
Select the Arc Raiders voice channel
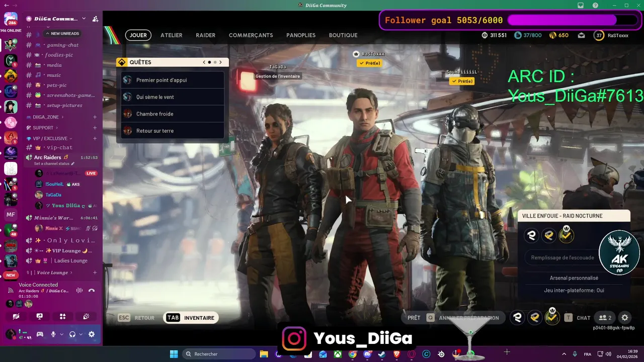click(x=48, y=157)
